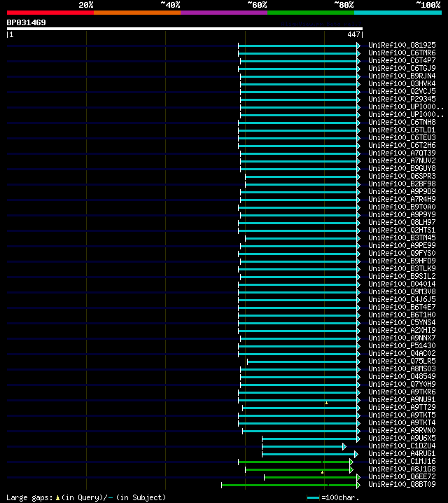This screenshot has width=448, height=503.
Task: Select the UniRef100_B9HFD9 label
Action: (402, 261)
